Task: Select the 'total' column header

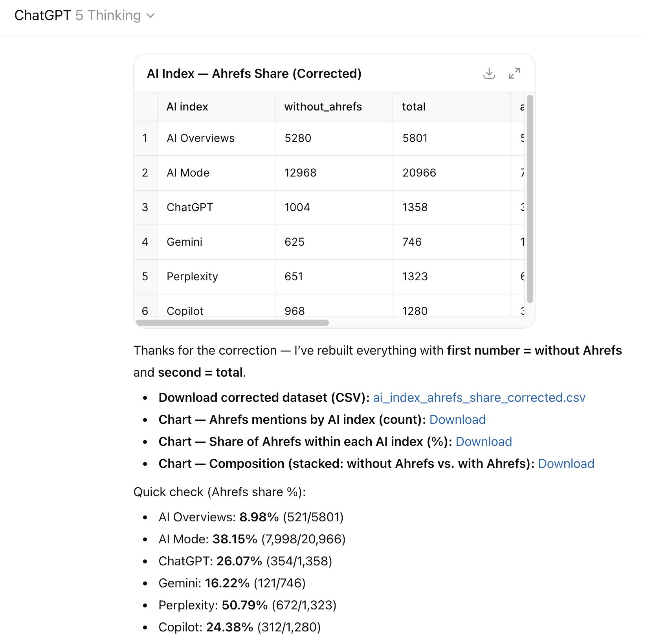Action: tap(413, 106)
